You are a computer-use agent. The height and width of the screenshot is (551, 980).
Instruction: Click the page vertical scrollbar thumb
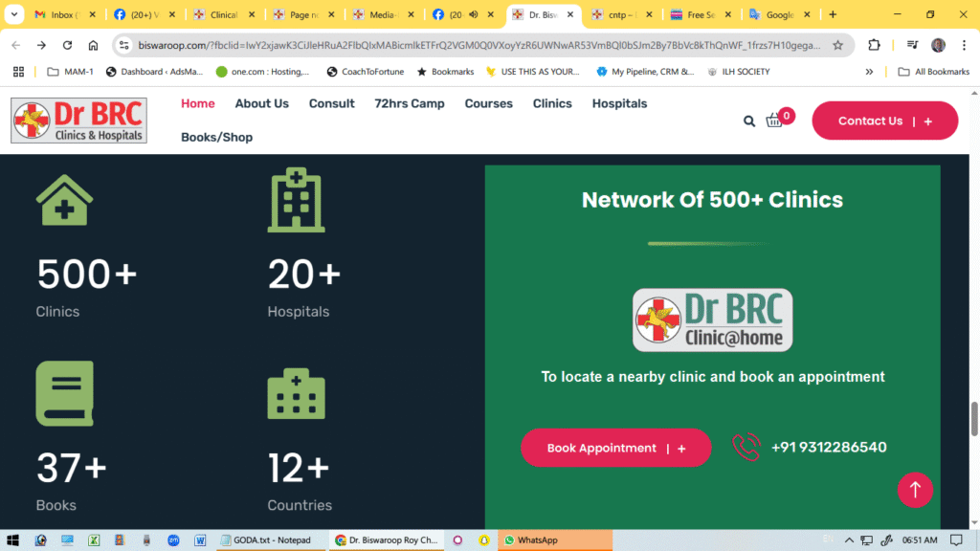(974, 419)
